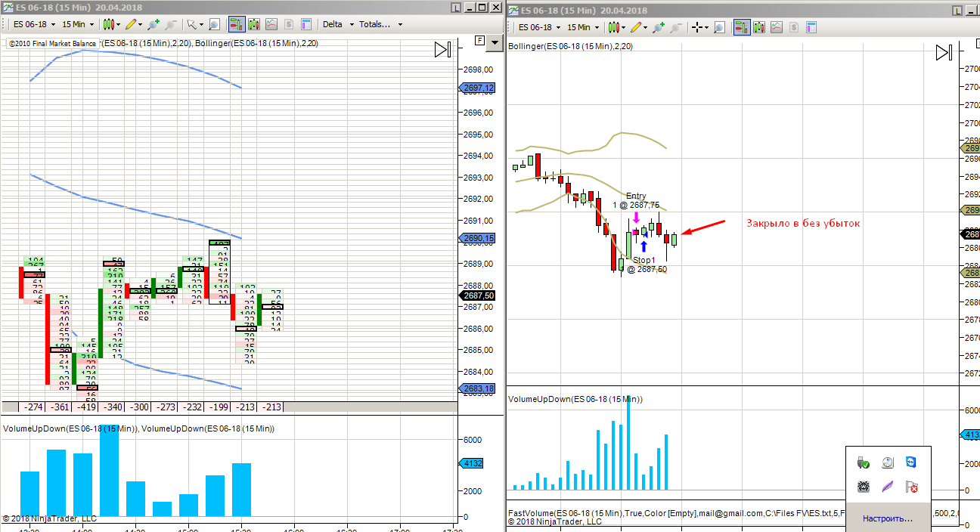
Task: Open ES 06-18 instrument dropdown in right window
Action: [x=540, y=27]
